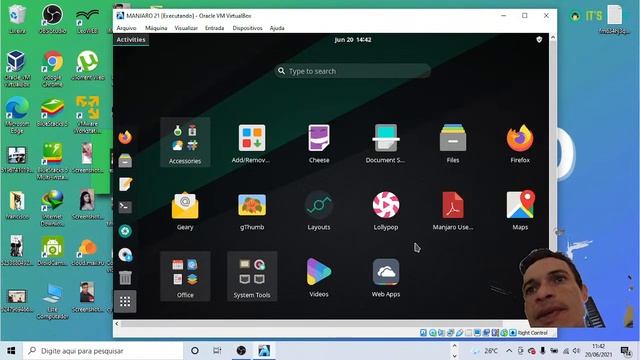The width and height of the screenshot is (640, 360).
Task: Open the Cheese webcam app
Action: tap(319, 143)
